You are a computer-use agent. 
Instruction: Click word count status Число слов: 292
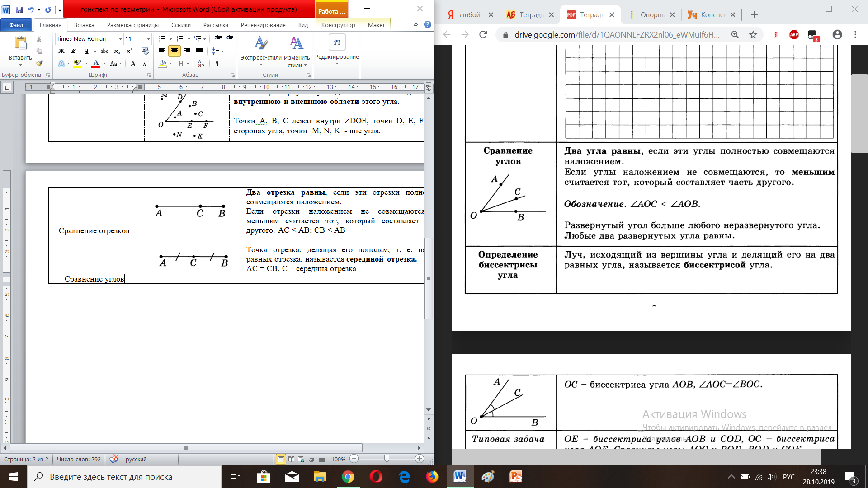(79, 459)
